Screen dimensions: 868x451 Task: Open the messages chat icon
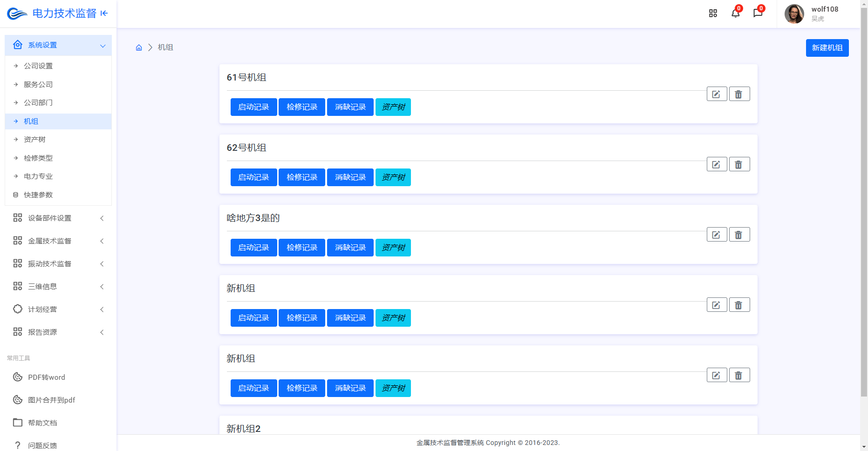(x=758, y=13)
